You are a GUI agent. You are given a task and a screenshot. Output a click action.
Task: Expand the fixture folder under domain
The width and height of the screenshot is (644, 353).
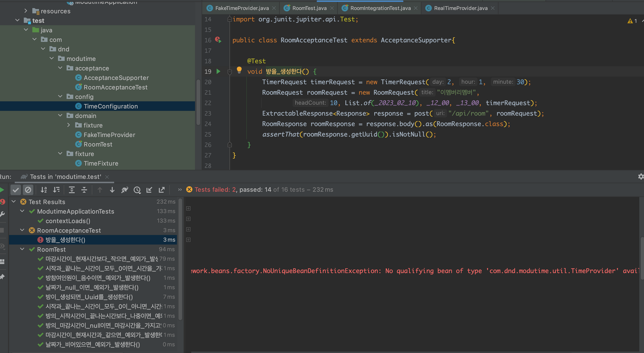pos(69,125)
